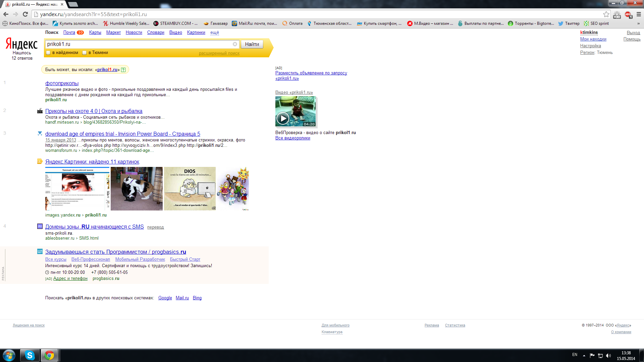Expand the 'ещё' services menu
Viewport: 644px width, 362px height.
[x=214, y=33]
